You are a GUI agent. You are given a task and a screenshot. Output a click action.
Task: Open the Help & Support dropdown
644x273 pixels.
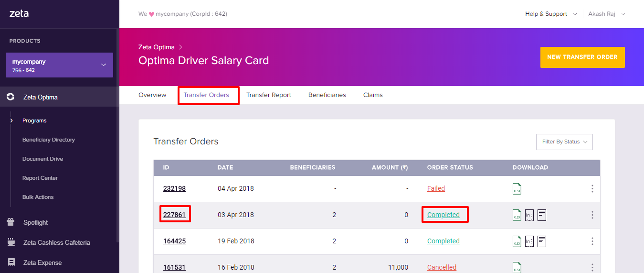(x=551, y=14)
